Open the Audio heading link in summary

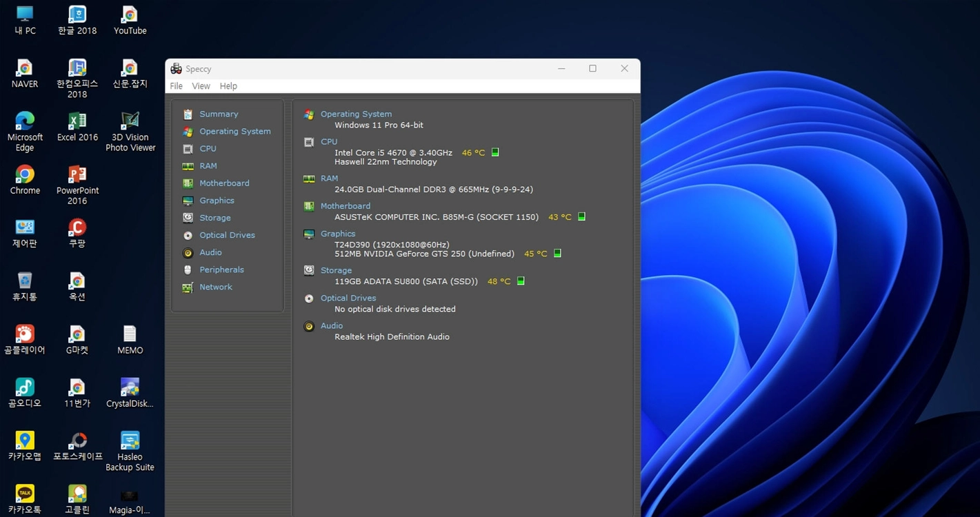click(x=332, y=325)
